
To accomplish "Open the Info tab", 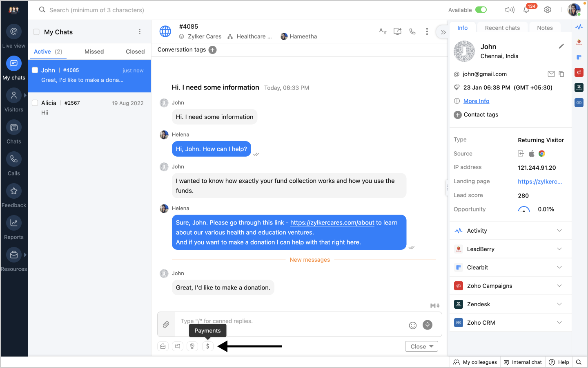I will point(462,28).
